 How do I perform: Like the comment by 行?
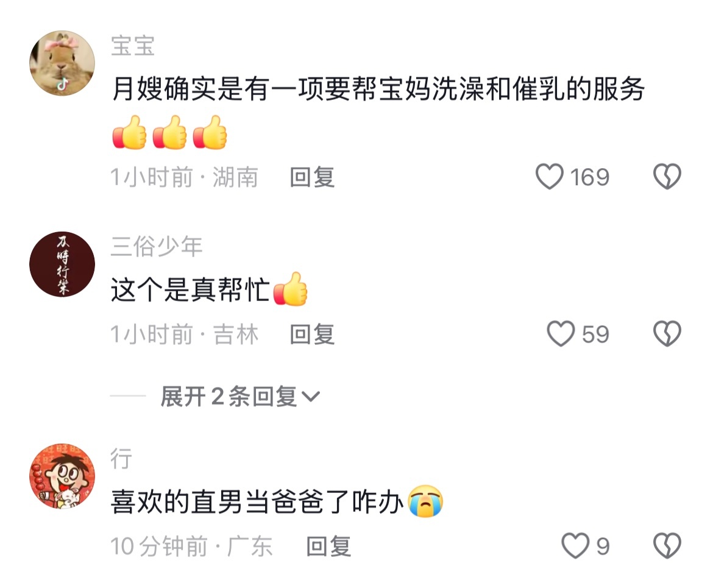[575, 546]
